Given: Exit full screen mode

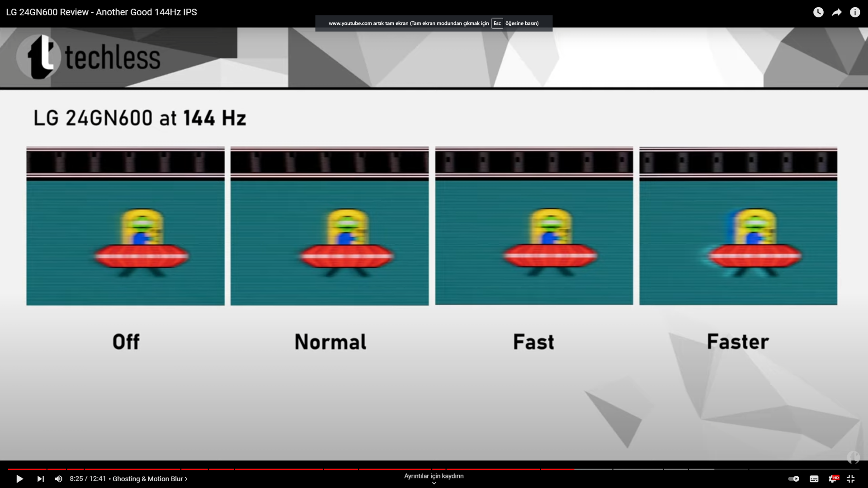Looking at the screenshot, I should (851, 479).
